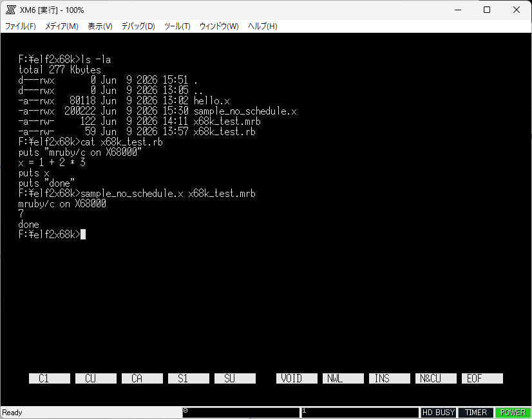Click x68k_test.mrb in the file listing
This screenshot has height=419, width=532.
(x=227, y=122)
